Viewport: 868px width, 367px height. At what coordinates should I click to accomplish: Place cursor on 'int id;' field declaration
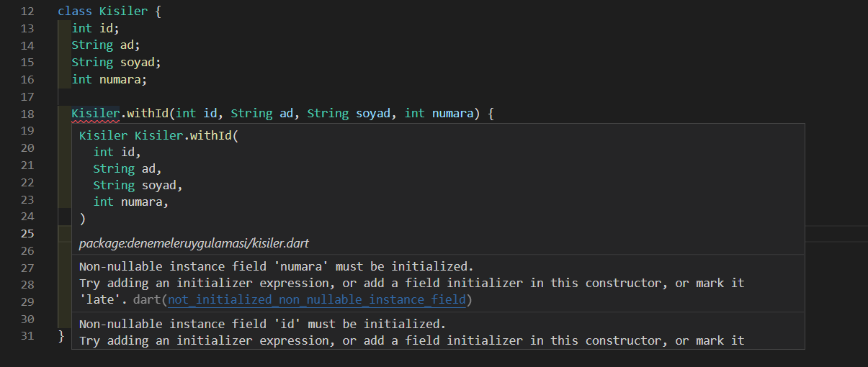95,28
